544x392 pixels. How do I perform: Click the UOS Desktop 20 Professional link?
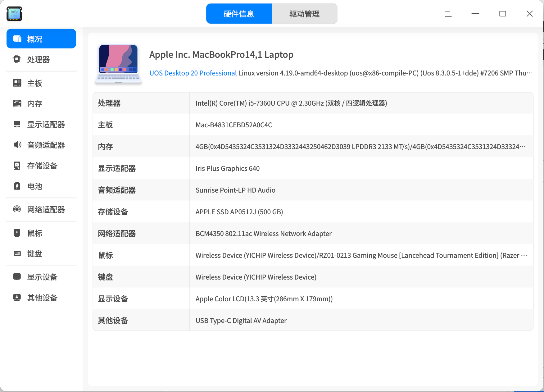(193, 73)
